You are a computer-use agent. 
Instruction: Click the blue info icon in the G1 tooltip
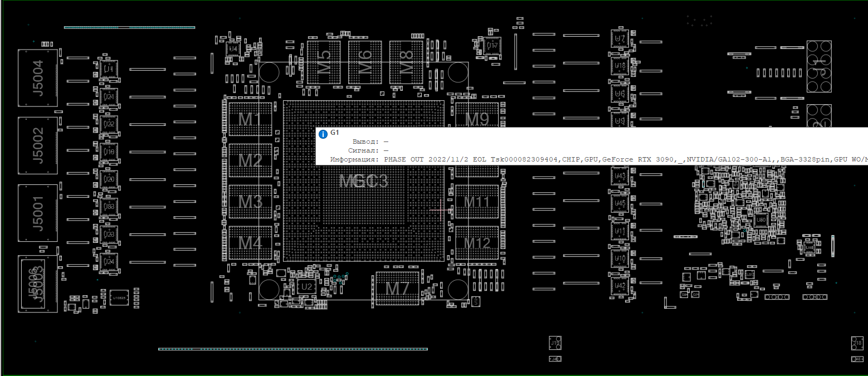click(x=323, y=134)
